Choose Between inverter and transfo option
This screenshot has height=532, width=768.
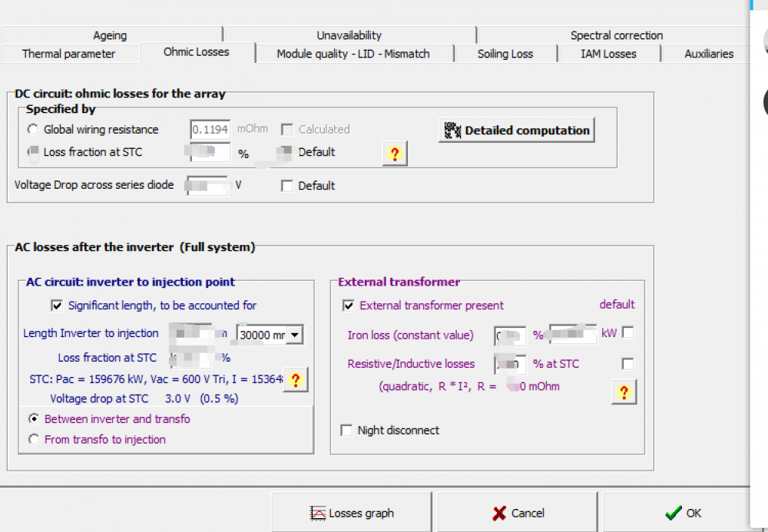click(33, 419)
